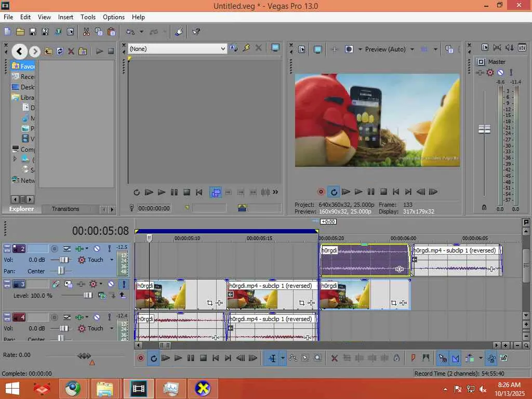Click the Record button in timeline transport
Screen dimensions: 532x399
click(141, 358)
